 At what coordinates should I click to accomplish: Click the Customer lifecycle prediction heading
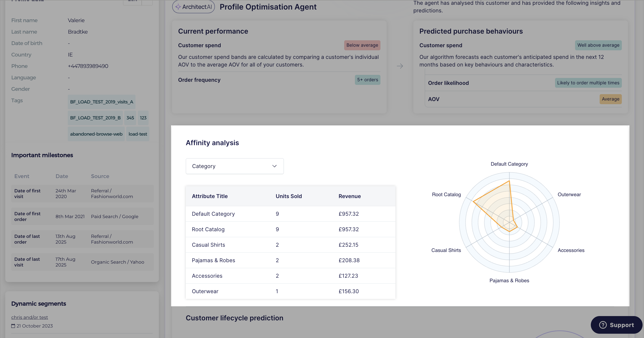click(234, 318)
